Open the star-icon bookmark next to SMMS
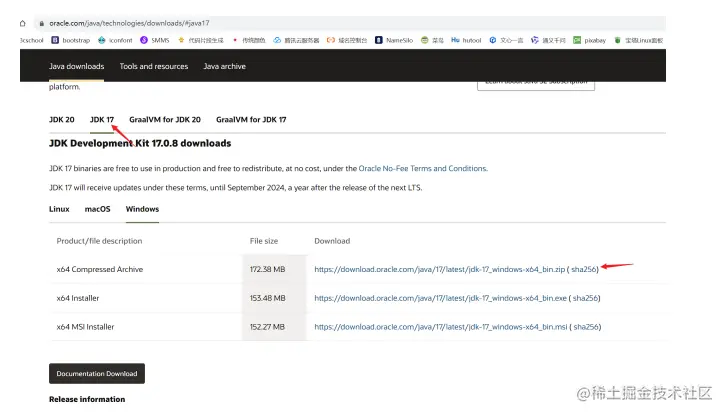 coord(181,40)
